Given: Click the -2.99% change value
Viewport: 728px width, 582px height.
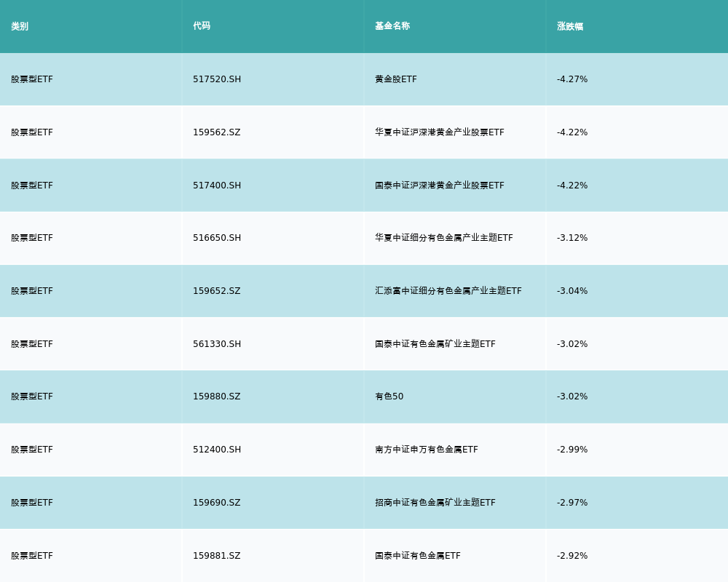Looking at the screenshot, I should pyautogui.click(x=572, y=450).
